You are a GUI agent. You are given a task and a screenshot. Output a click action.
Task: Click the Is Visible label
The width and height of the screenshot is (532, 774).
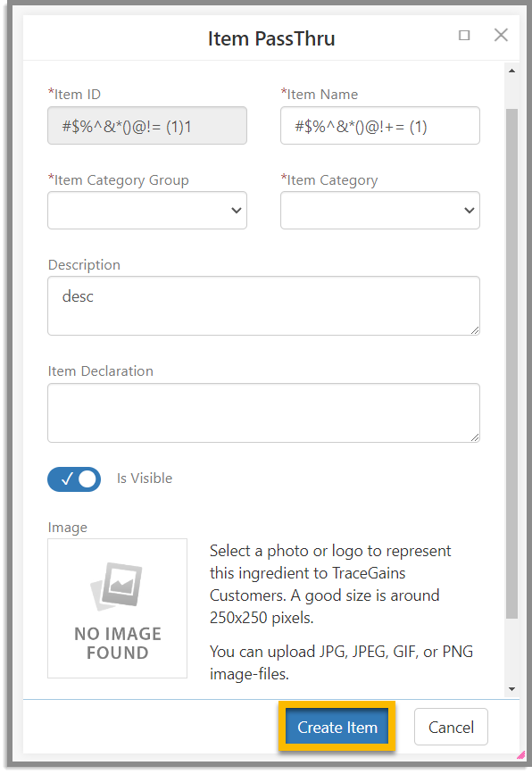tap(145, 479)
